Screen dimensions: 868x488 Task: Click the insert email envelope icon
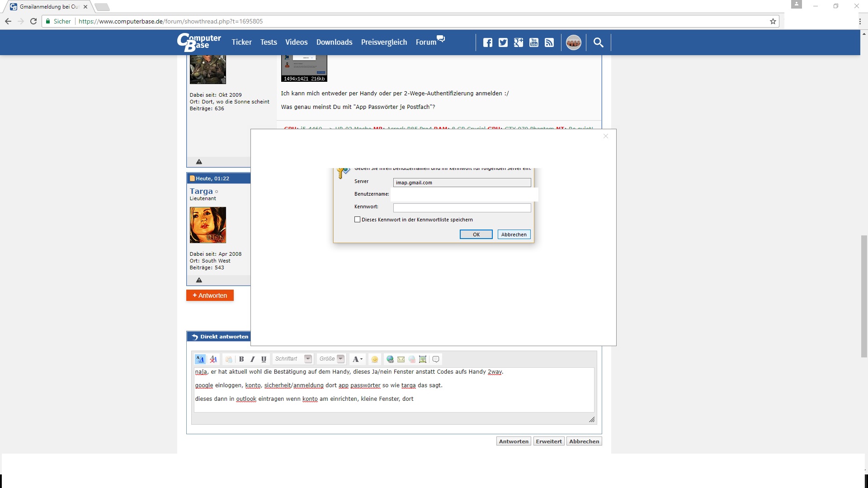pos(401,359)
